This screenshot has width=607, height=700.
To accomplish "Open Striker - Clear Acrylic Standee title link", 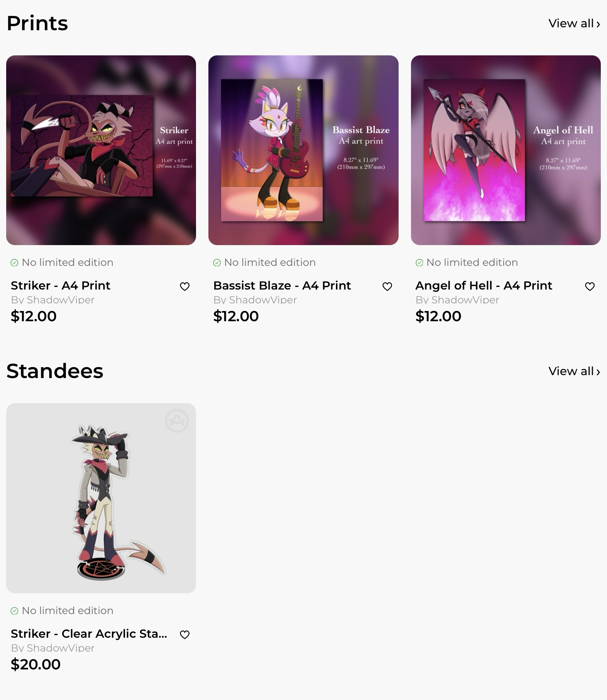I will (89, 634).
